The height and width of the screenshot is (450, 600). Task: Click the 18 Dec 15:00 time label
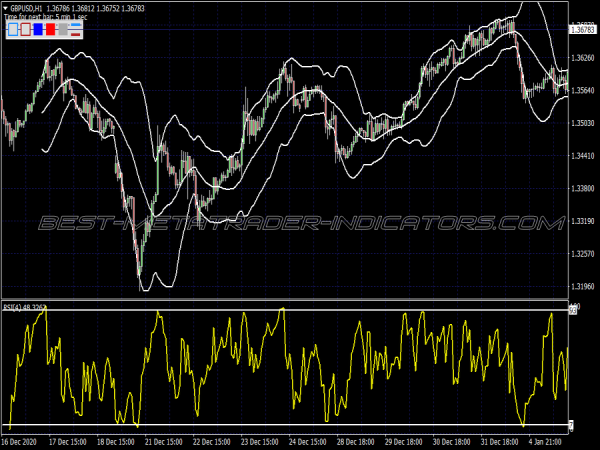click(x=116, y=442)
